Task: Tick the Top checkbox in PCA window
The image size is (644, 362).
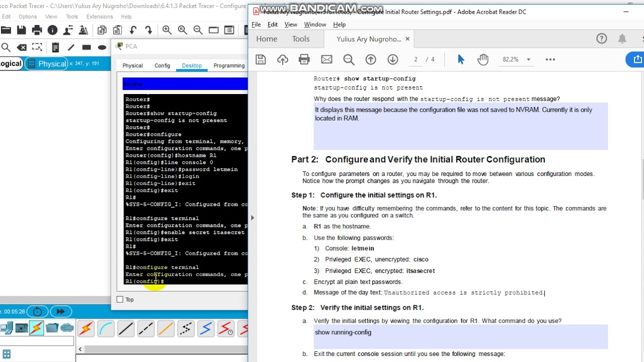Action: pos(120,300)
